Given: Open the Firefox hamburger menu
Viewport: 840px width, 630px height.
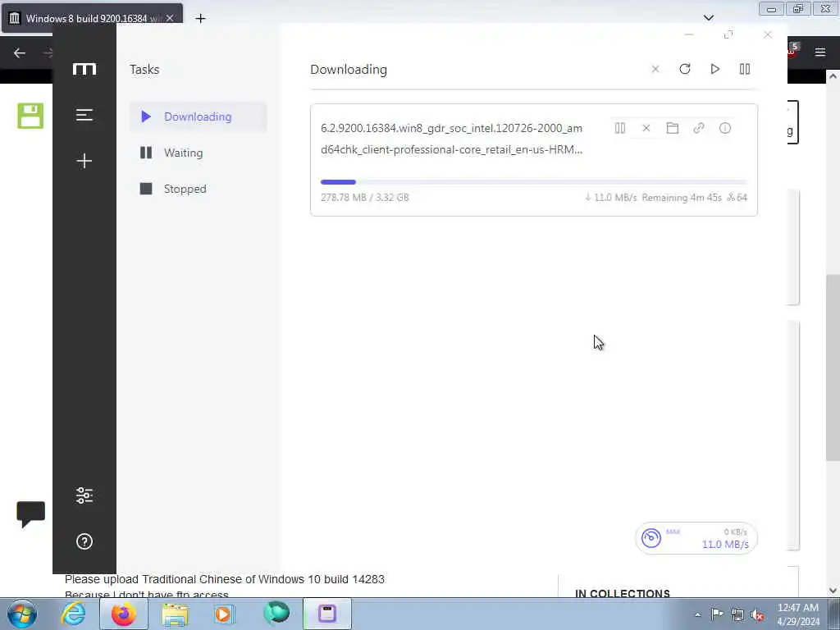Looking at the screenshot, I should pyautogui.click(x=820, y=52).
